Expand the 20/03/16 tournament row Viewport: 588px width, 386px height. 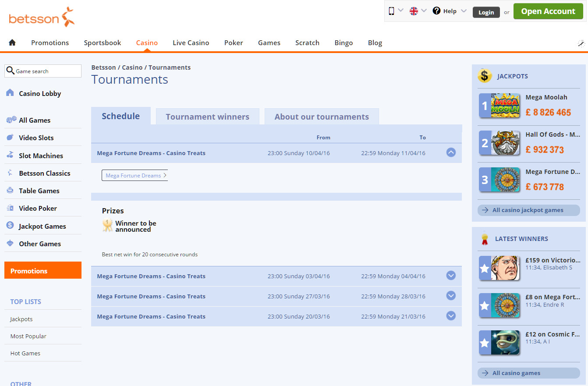click(451, 316)
